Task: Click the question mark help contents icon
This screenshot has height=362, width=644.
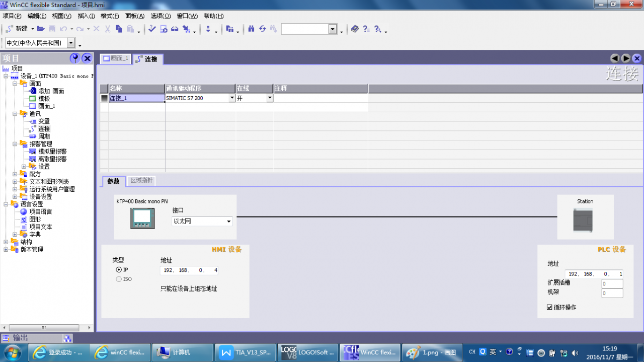Action: click(366, 29)
